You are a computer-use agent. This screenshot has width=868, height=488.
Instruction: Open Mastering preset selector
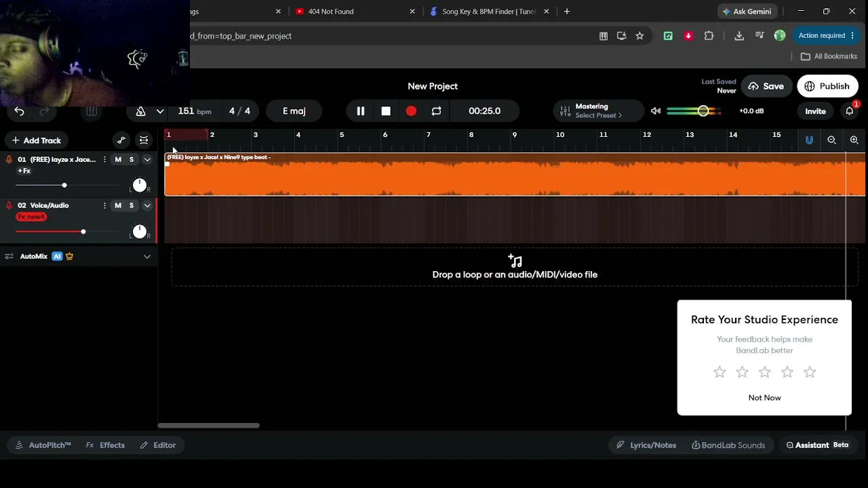(x=598, y=110)
